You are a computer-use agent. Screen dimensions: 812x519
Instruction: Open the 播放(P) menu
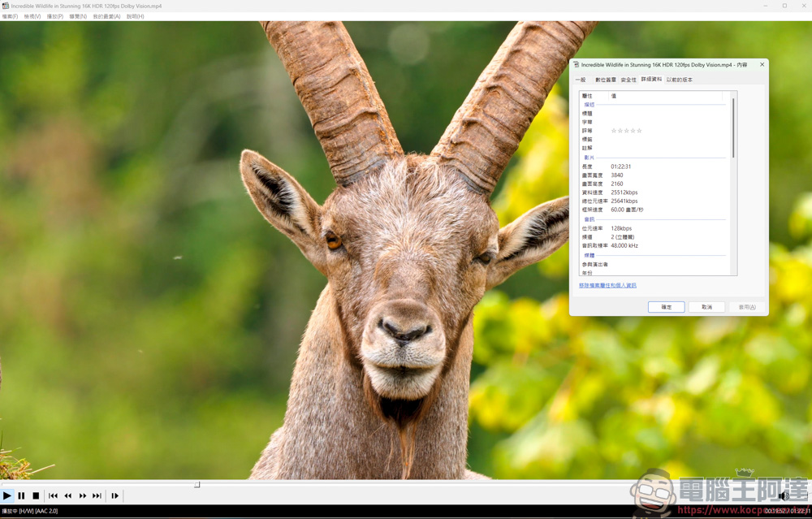[55, 16]
